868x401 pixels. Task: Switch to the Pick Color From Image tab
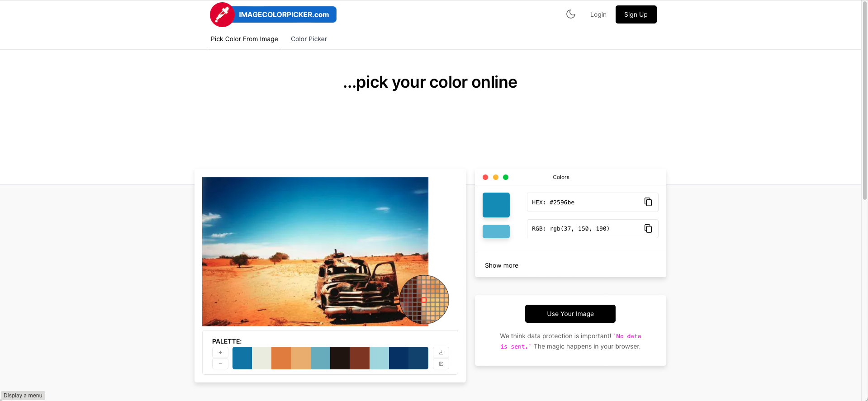click(x=244, y=39)
